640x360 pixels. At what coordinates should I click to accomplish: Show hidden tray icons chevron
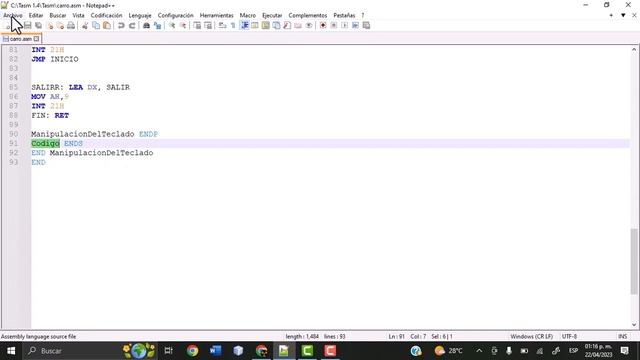click(479, 351)
